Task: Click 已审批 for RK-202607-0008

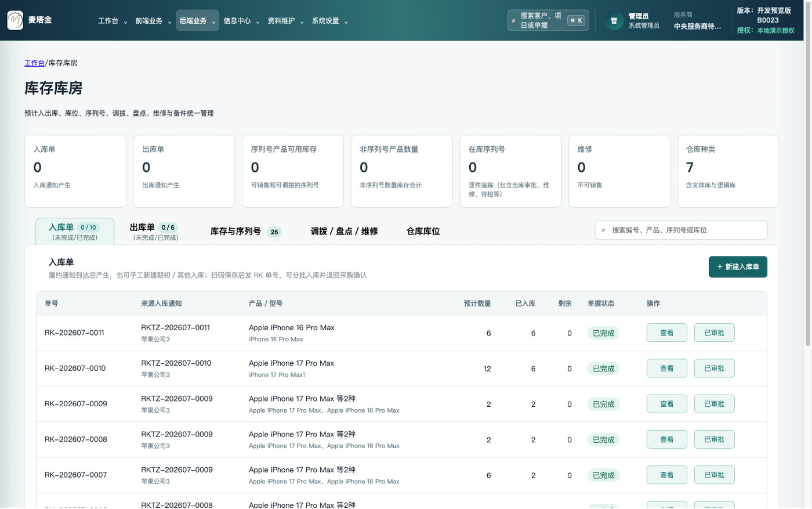Action: tap(715, 439)
